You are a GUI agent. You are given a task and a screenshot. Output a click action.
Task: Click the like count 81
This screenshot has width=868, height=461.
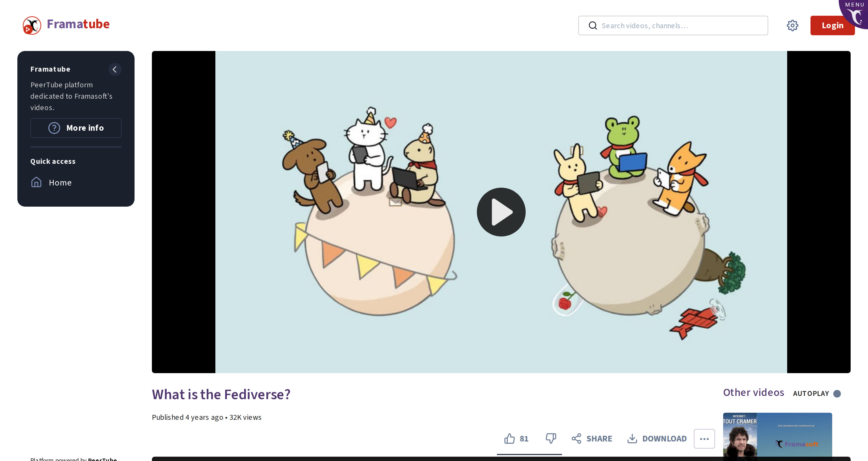(x=524, y=439)
